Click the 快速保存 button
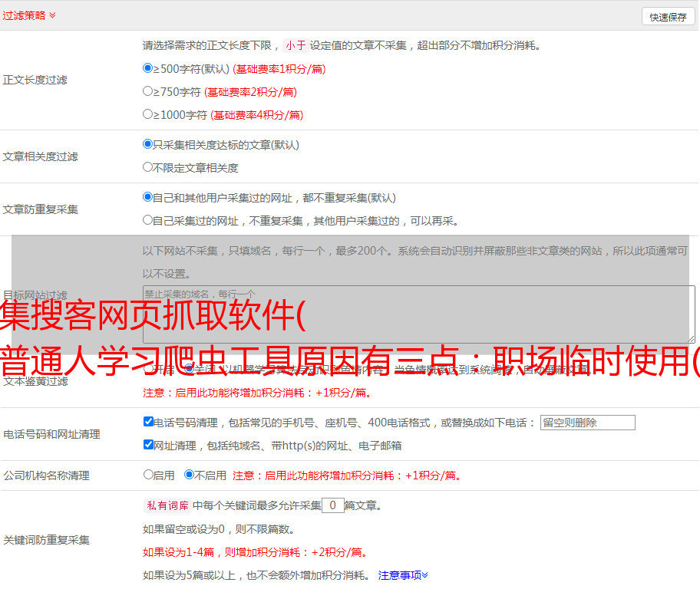Viewport: 700px width, 589px height. pyautogui.click(x=668, y=17)
